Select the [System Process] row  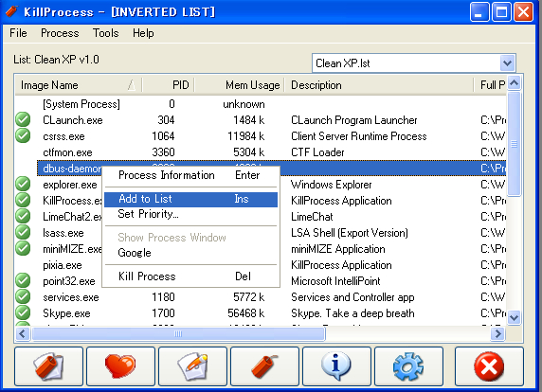261,104
